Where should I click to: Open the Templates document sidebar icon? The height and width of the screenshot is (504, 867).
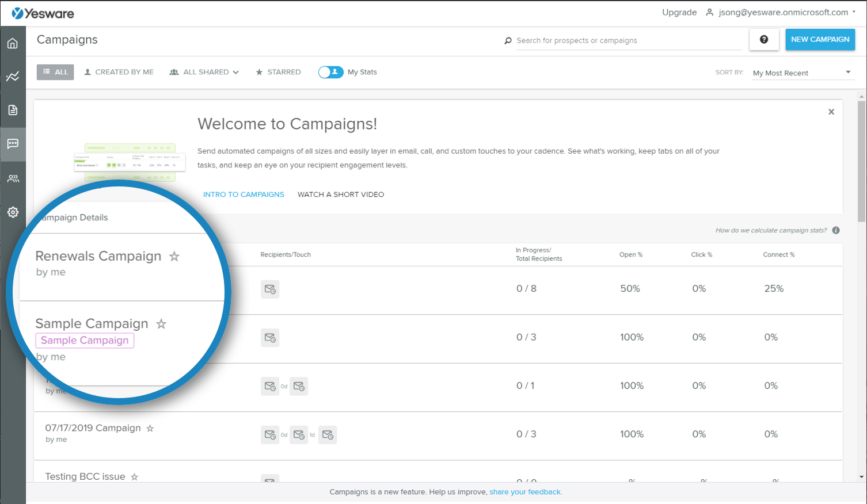pyautogui.click(x=13, y=110)
